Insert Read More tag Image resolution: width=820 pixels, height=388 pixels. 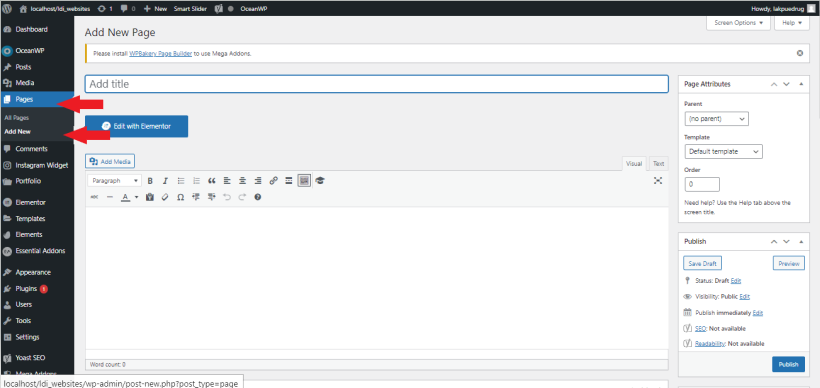289,181
